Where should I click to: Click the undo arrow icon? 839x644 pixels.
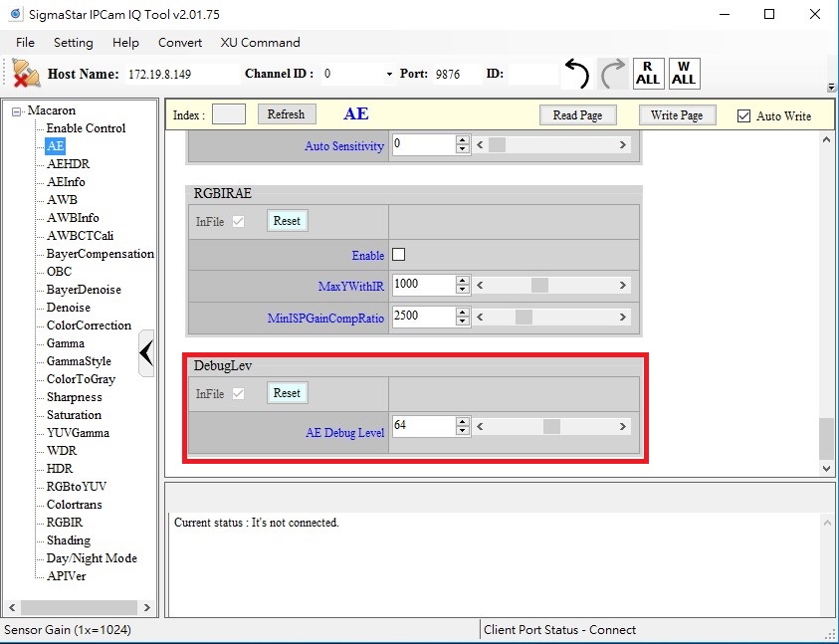(x=576, y=74)
